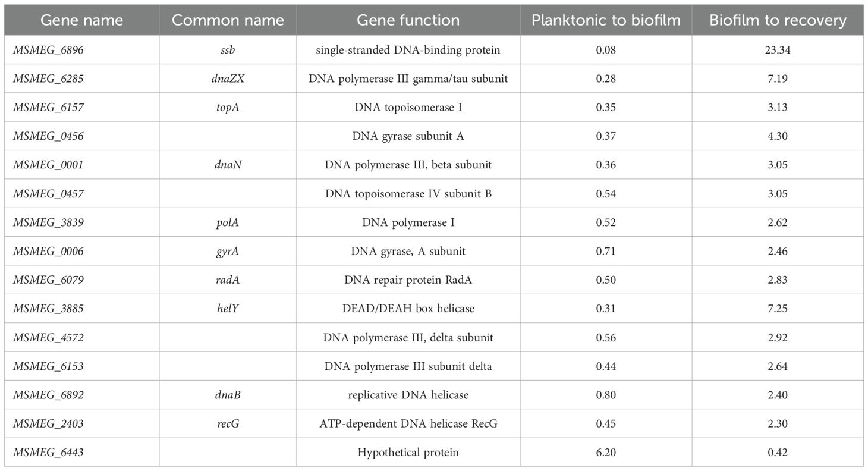Select the "Hypothetical protein" function cell
868x471 pixels.
coord(408,453)
